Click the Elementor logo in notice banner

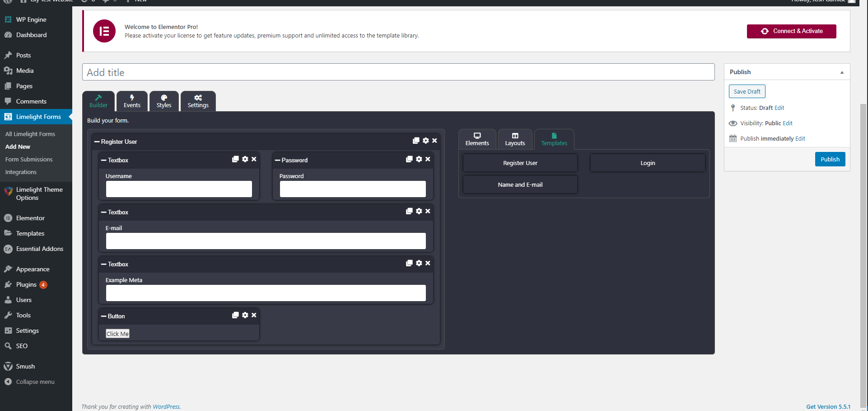(x=104, y=31)
